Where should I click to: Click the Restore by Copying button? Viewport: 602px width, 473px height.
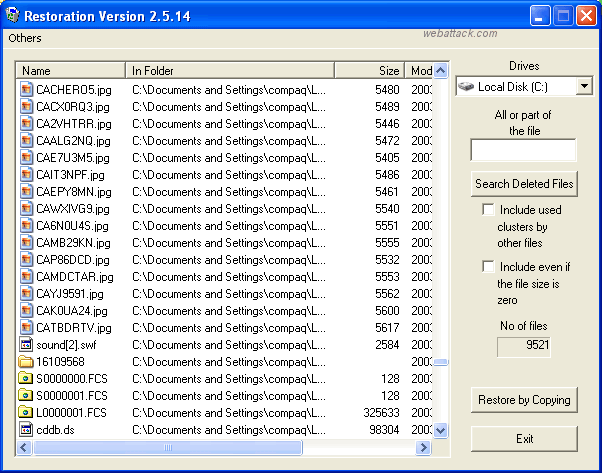coord(524,400)
